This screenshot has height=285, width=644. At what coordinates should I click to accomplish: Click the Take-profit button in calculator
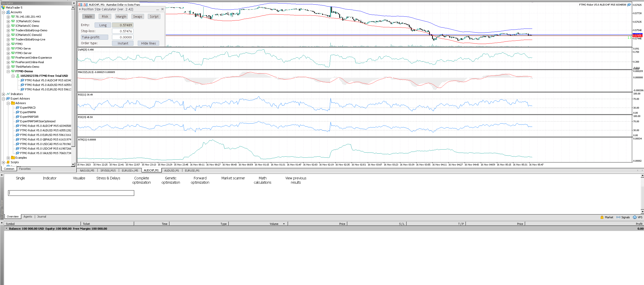click(x=94, y=37)
